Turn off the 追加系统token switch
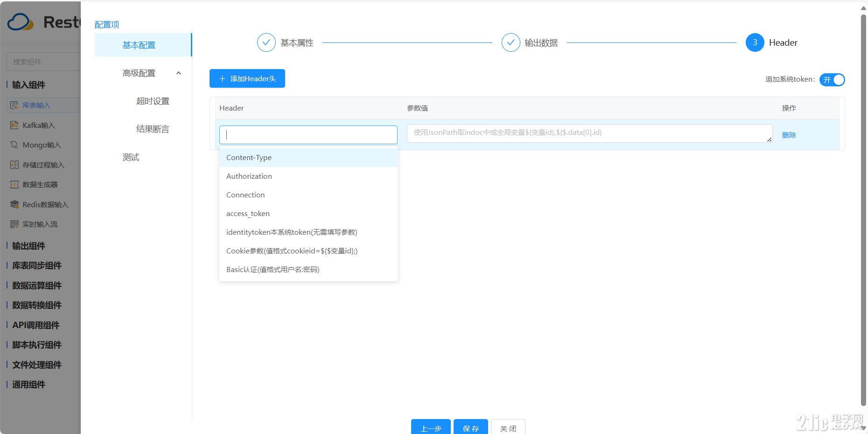 click(x=832, y=80)
